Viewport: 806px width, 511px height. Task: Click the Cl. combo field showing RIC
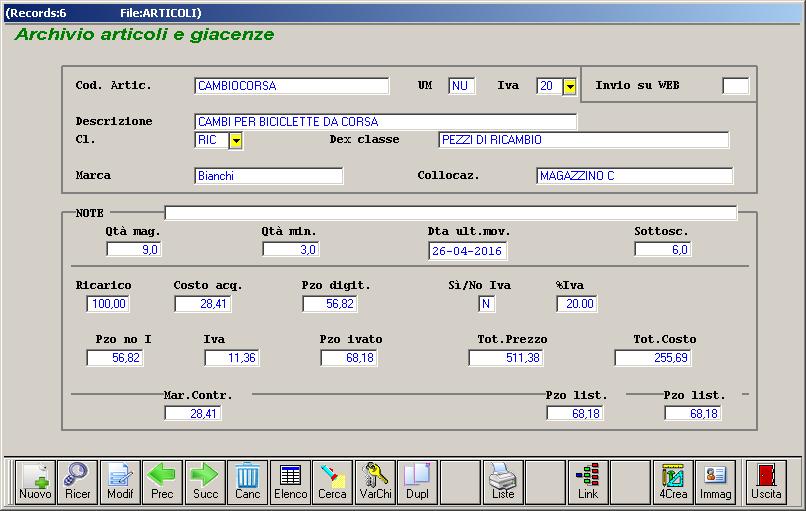pos(211,140)
